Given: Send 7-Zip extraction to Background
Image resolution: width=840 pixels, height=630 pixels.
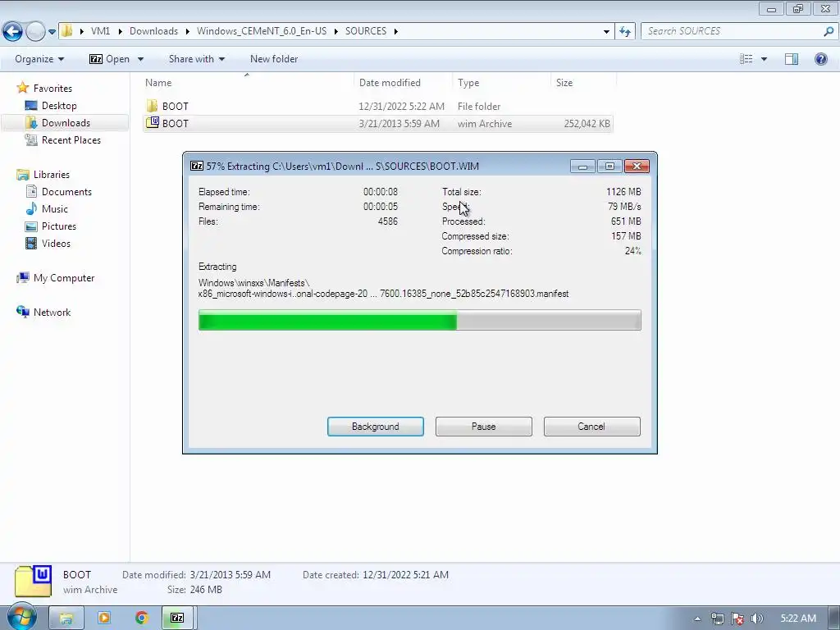Looking at the screenshot, I should click(376, 427).
